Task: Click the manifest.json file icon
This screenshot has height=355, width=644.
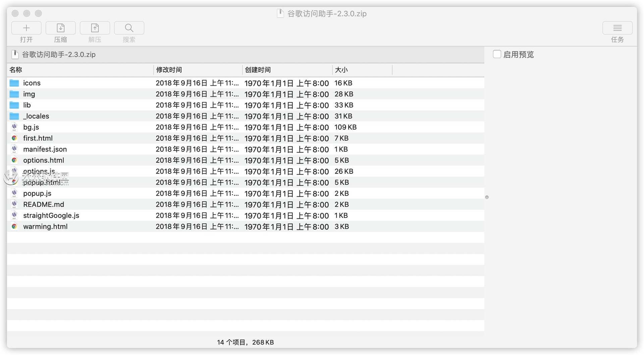Action: point(14,149)
